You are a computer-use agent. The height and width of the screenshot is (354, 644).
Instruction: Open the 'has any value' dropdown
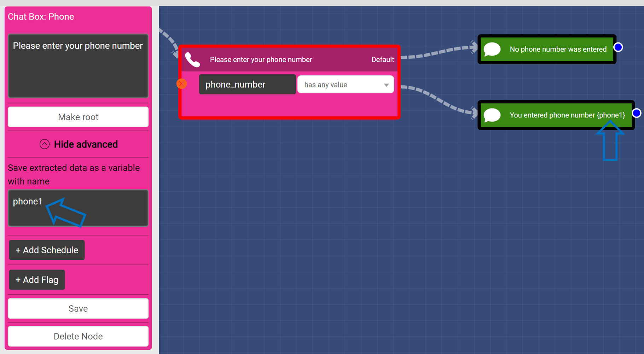pos(346,85)
